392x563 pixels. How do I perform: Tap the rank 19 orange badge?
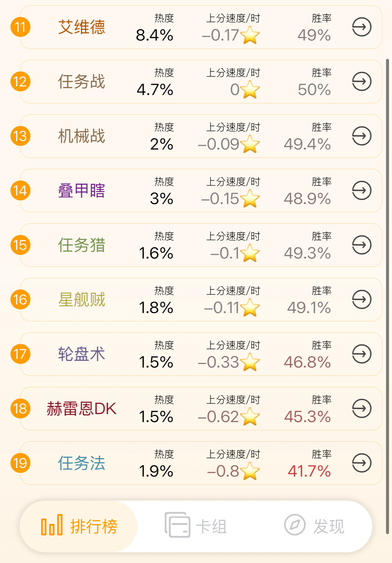20,463
